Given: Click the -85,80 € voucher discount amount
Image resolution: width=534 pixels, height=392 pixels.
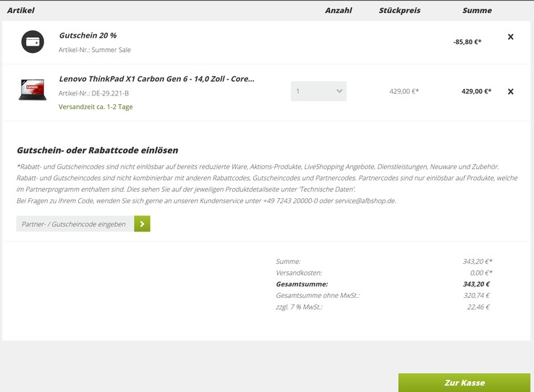Looking at the screenshot, I should coord(467,42).
